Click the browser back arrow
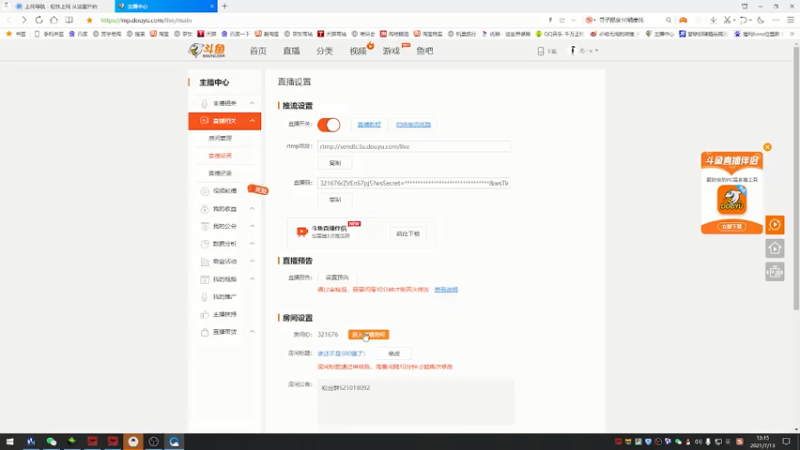800x450 pixels. tap(9, 20)
